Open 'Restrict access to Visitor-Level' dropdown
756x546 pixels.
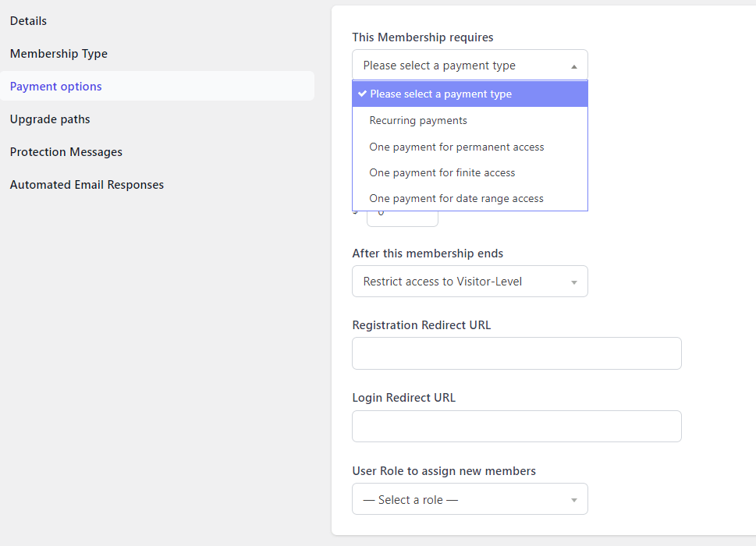click(x=470, y=282)
